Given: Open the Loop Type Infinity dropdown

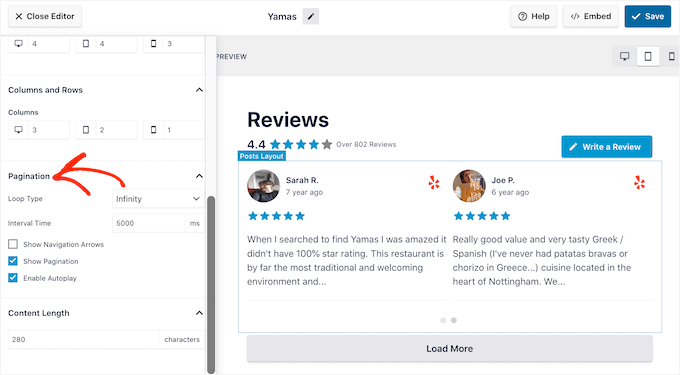Looking at the screenshot, I should point(158,199).
